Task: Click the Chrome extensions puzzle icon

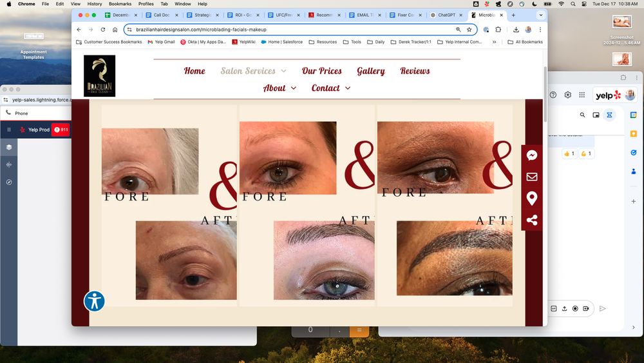Action: pyautogui.click(x=498, y=30)
